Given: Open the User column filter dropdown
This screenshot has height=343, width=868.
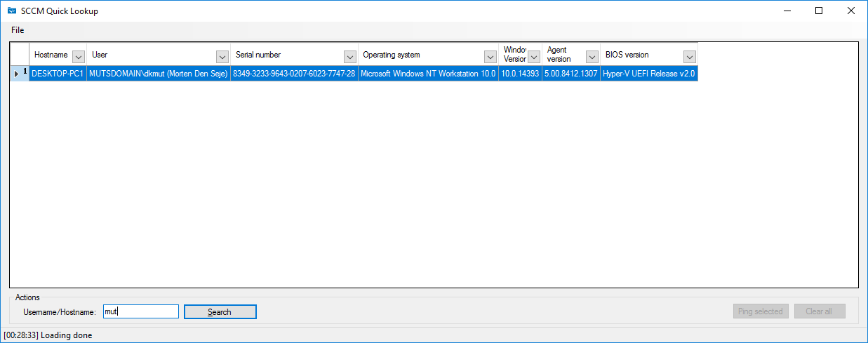Looking at the screenshot, I should 222,57.
